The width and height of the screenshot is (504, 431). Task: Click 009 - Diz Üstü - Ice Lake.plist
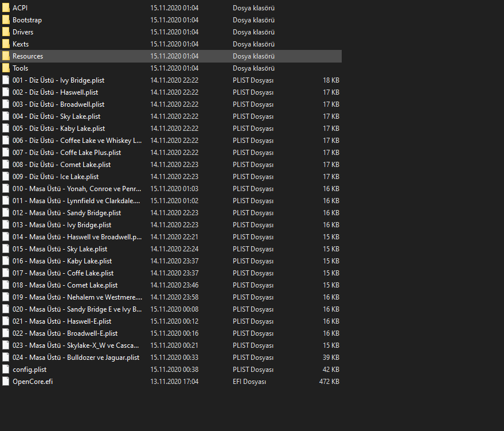pos(55,177)
